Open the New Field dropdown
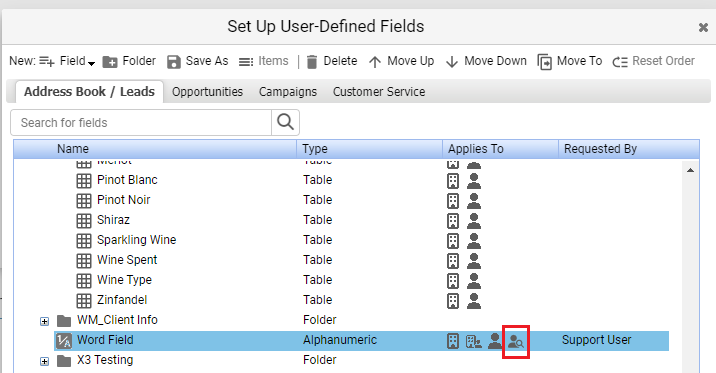The height and width of the screenshot is (373, 716). (x=67, y=61)
